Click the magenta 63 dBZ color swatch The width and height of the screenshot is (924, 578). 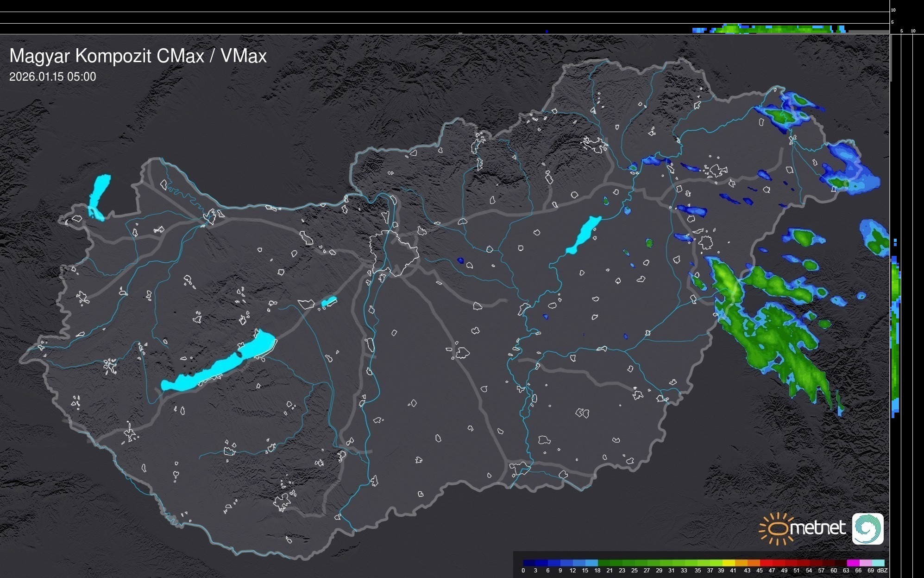(853, 563)
